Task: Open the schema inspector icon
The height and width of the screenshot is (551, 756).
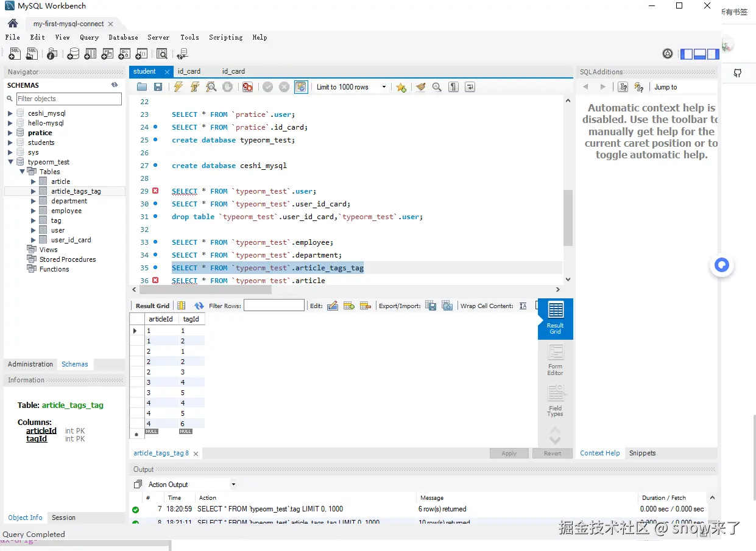Action: [x=52, y=54]
